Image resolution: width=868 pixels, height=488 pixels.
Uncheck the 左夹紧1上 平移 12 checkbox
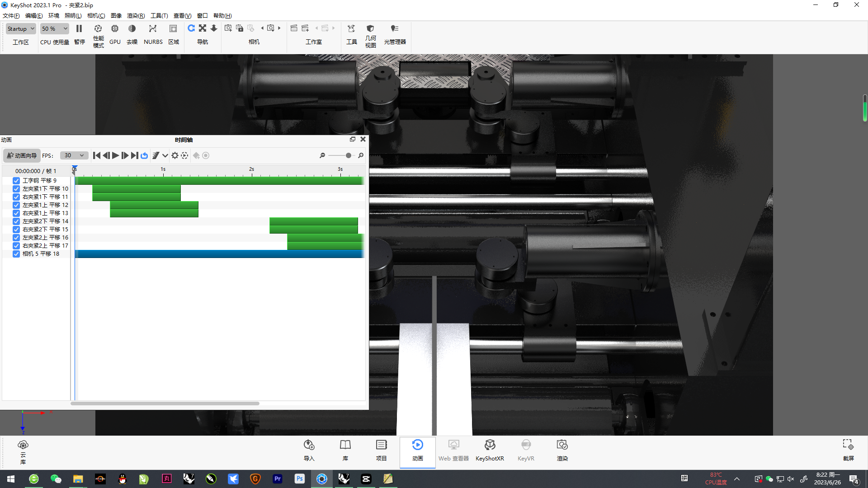pyautogui.click(x=16, y=205)
